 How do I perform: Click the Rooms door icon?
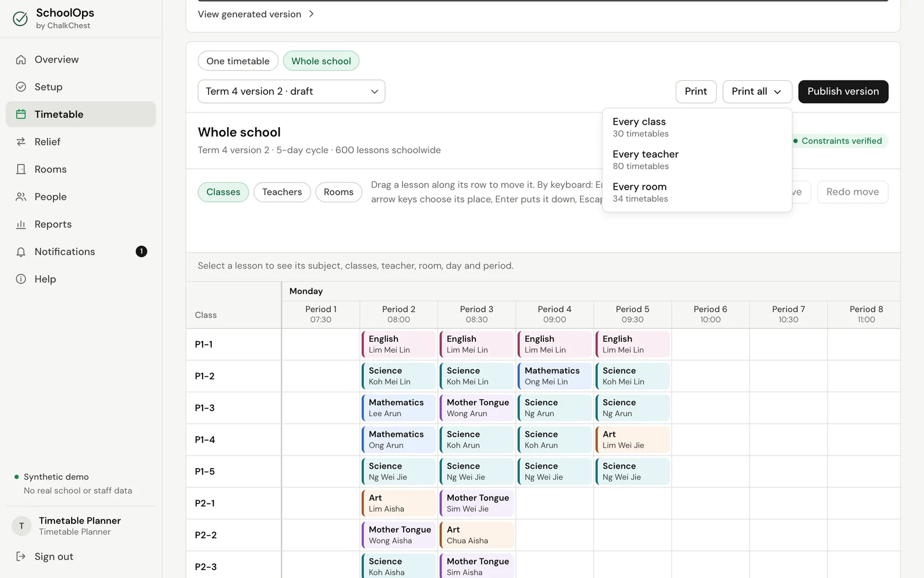click(21, 169)
